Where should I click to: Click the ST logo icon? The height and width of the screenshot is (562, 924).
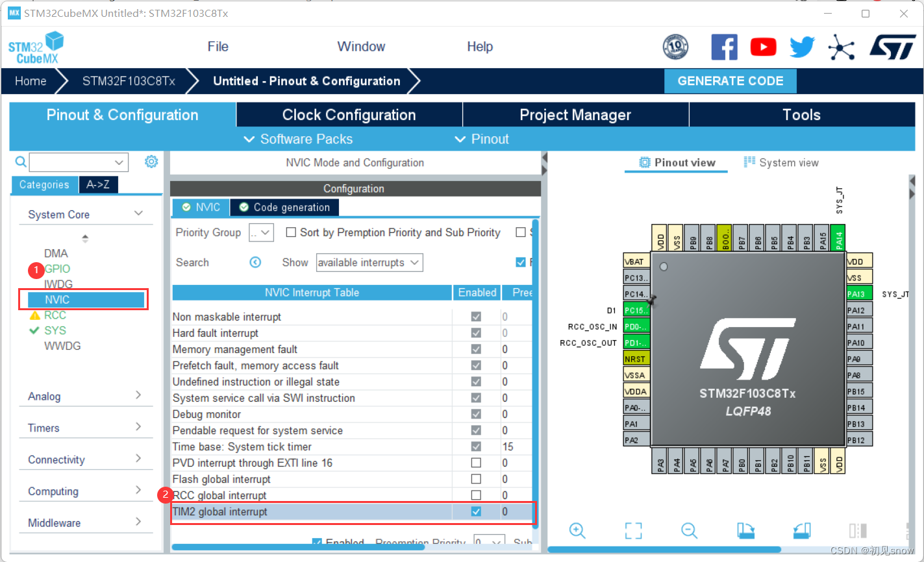[892, 47]
